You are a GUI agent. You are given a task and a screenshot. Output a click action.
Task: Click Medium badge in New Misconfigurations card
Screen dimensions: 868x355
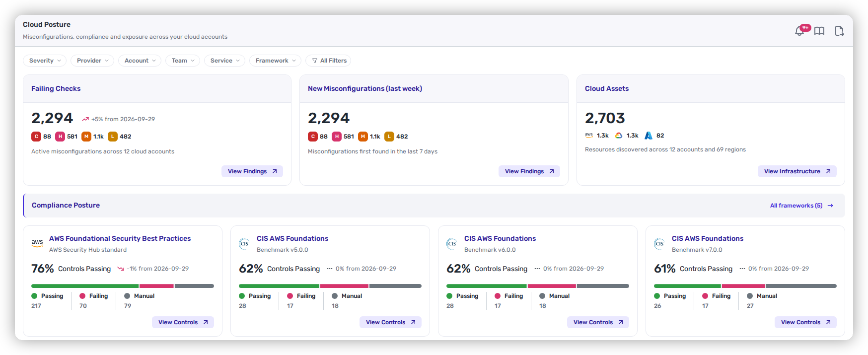(x=363, y=137)
